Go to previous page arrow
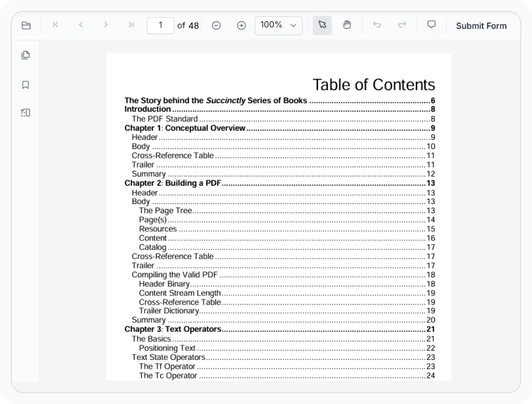The height and width of the screenshot is (404, 532). tap(81, 25)
